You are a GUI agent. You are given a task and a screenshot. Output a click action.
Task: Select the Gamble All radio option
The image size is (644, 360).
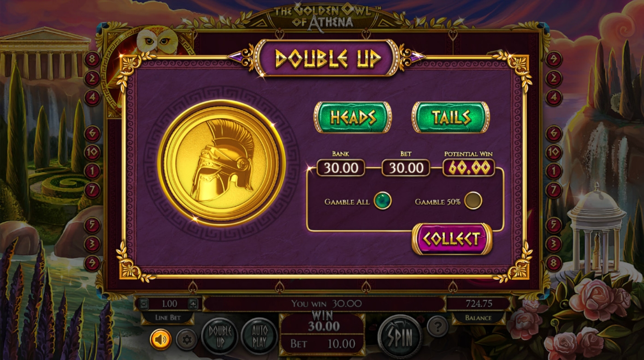coord(383,201)
